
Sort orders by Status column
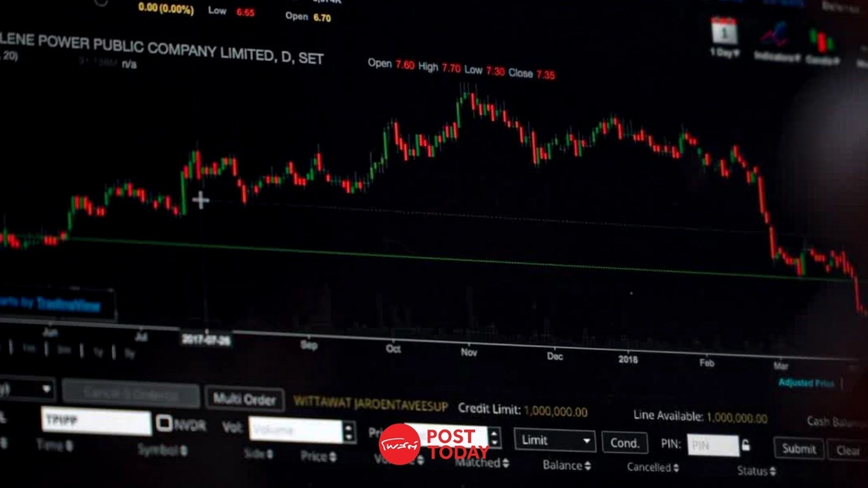point(772,471)
